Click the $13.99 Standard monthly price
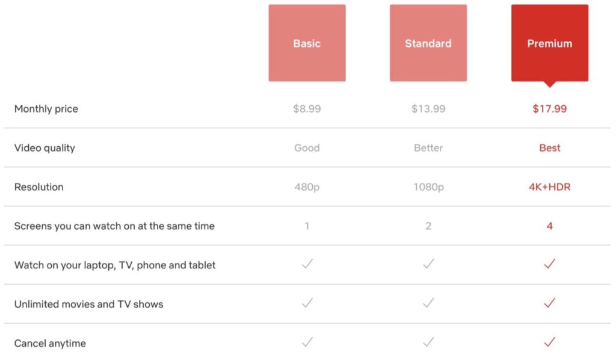Image resolution: width=616 pixels, height=364 pixels. coord(428,109)
